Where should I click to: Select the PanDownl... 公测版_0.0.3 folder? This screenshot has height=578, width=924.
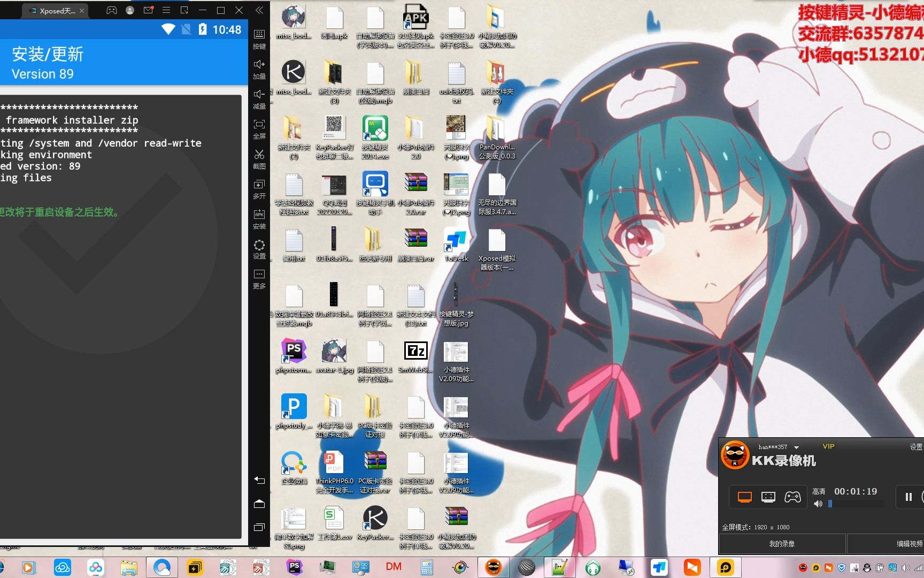tap(497, 138)
